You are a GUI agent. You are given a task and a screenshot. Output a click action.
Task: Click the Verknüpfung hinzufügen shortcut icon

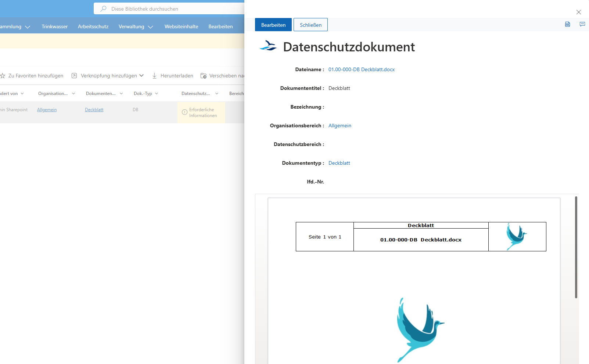click(x=74, y=76)
